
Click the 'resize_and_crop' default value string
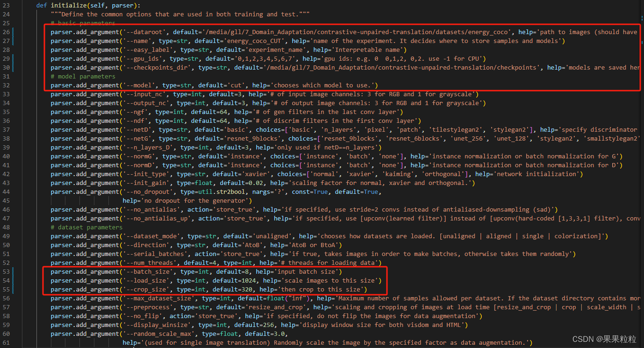[275, 307]
